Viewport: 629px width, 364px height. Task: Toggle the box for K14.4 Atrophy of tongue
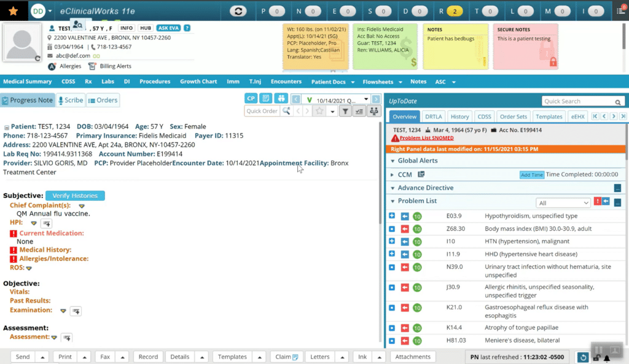392,328
